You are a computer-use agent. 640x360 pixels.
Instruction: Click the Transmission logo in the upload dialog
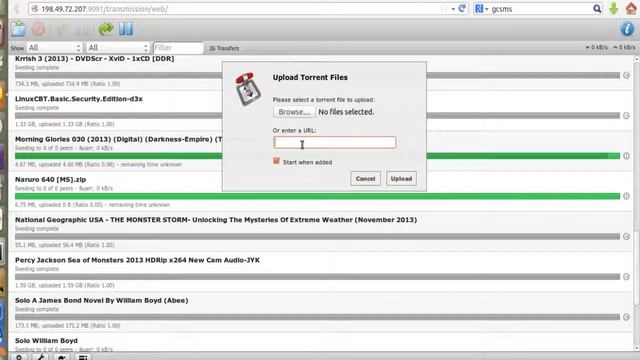click(x=248, y=89)
